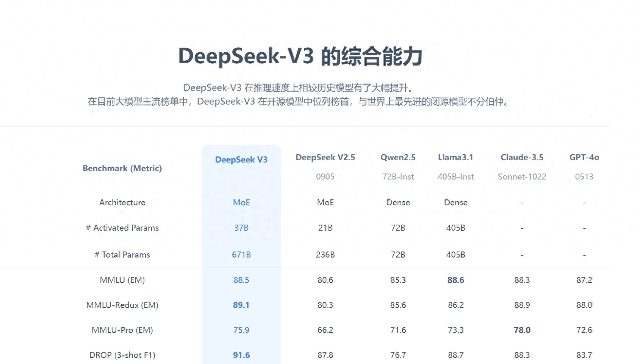
Task: Click the 'MMLU-Redux (EM)' row label
Action: coord(122,305)
